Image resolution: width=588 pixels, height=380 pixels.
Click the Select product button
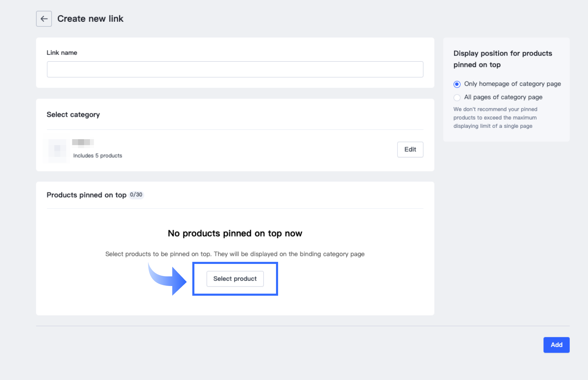(x=235, y=279)
